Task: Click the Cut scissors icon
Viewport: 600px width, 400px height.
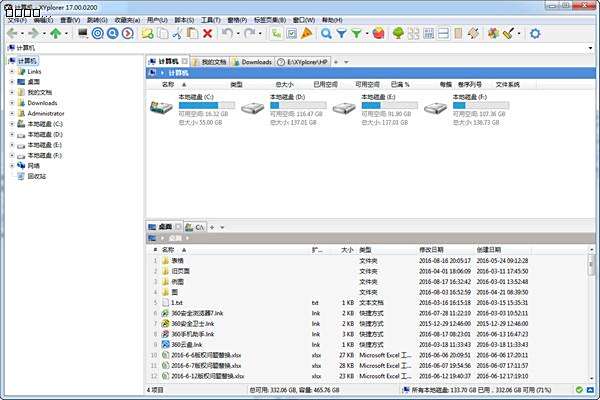Action: click(177, 34)
